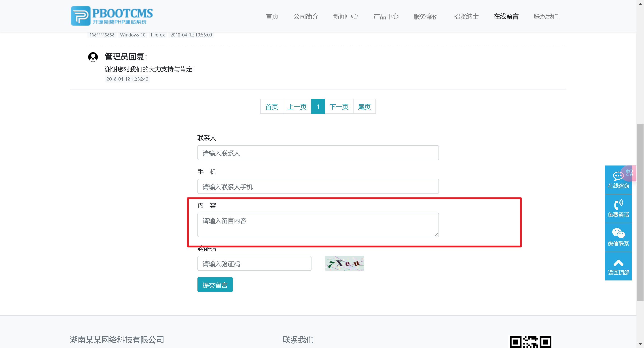Click the 免费通话 phone icon
This screenshot has height=348, width=644.
(x=618, y=204)
